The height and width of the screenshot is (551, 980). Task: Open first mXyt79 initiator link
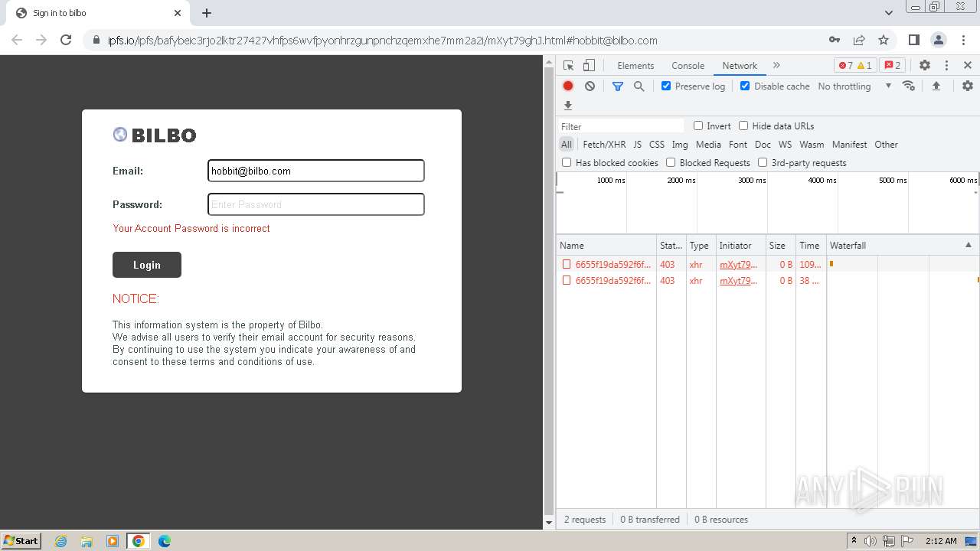click(x=738, y=264)
